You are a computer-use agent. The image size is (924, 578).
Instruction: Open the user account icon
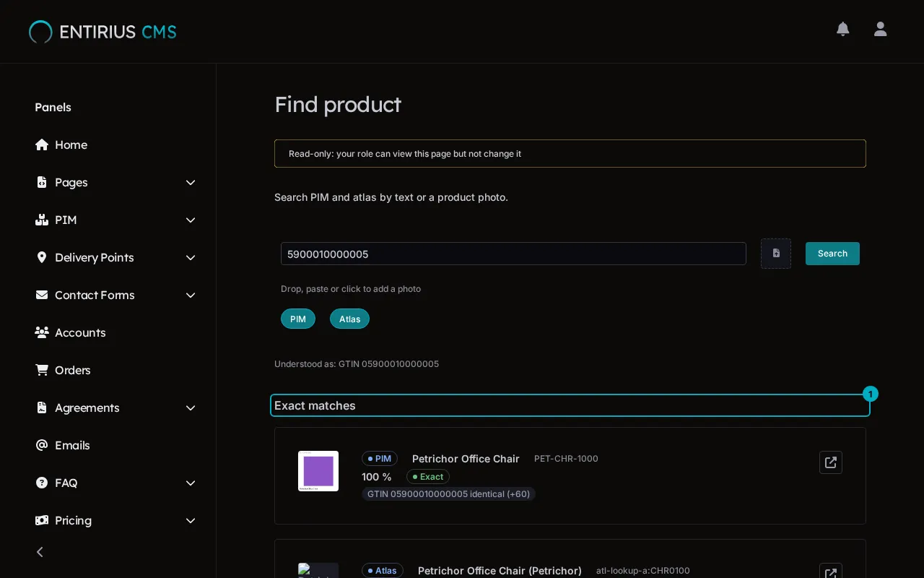click(x=880, y=29)
